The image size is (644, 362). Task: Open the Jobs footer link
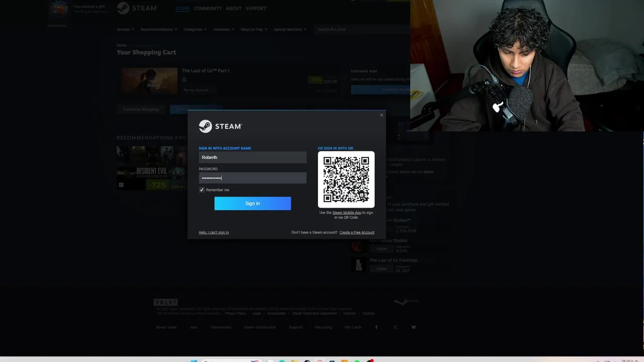click(x=193, y=327)
